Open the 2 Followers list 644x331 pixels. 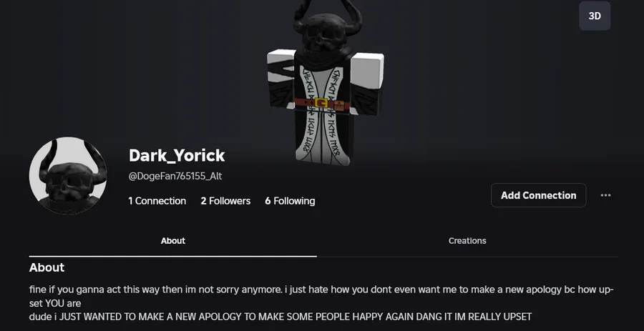[225, 201]
